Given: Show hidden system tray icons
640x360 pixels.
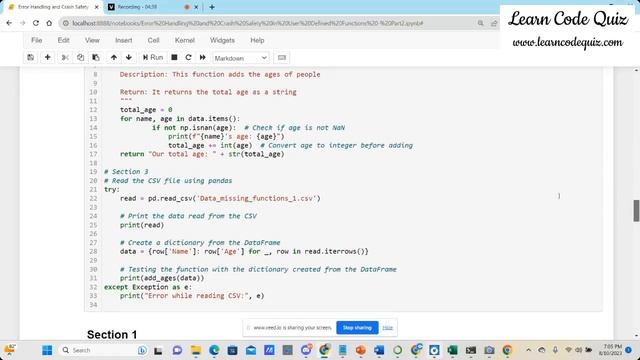Looking at the screenshot, I should pos(529,350).
